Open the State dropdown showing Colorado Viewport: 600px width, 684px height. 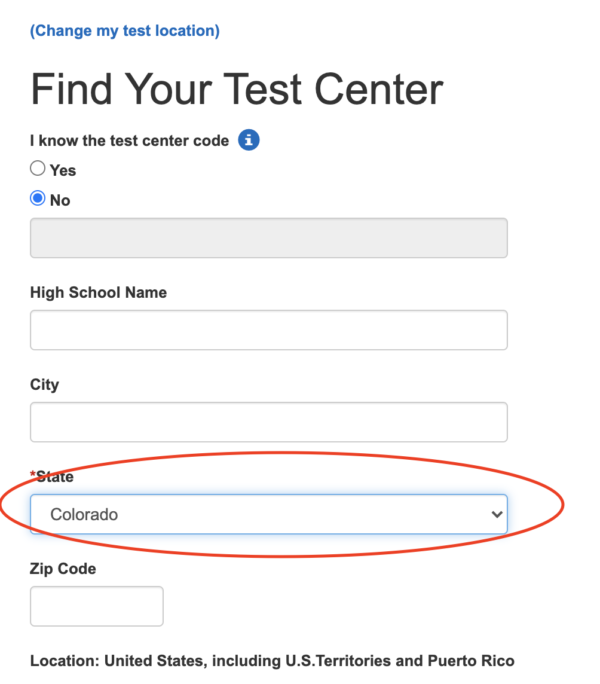(269, 514)
